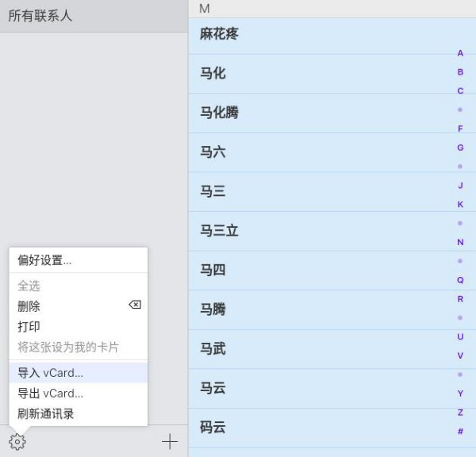Select contact 麻花疼

(x=219, y=34)
